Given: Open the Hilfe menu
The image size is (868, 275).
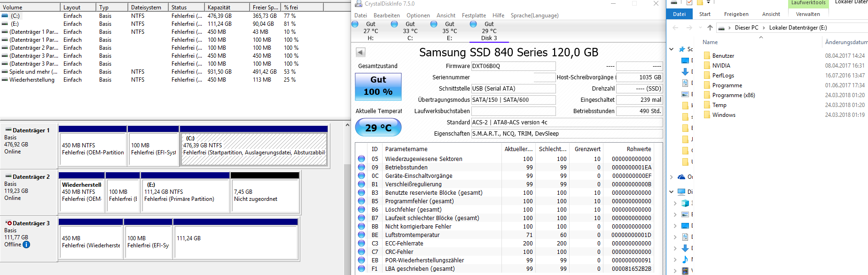Looking at the screenshot, I should coord(498,15).
